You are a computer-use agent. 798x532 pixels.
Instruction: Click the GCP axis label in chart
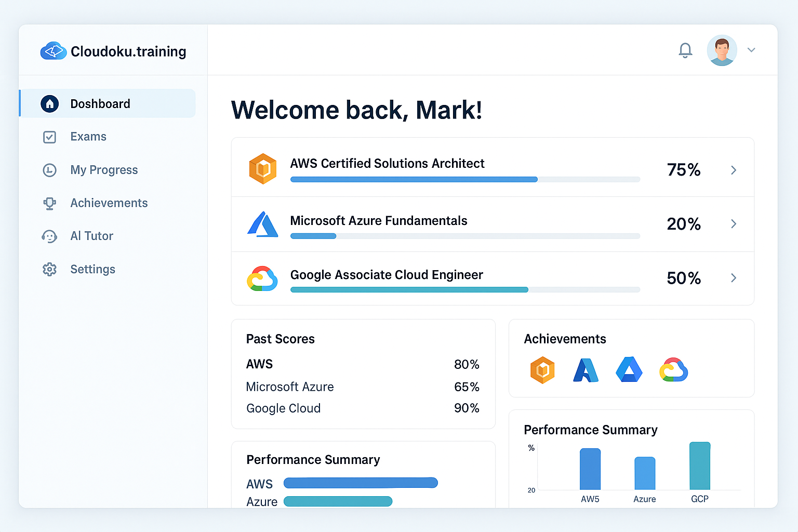(x=700, y=499)
